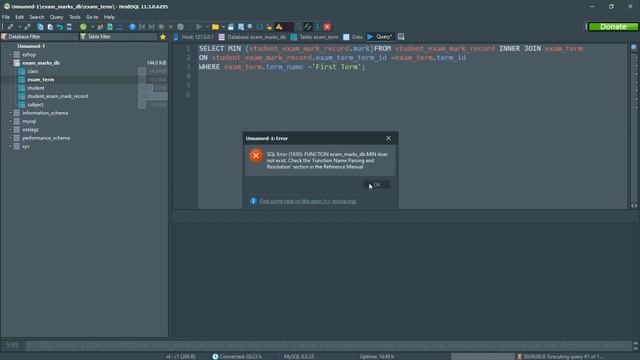Screen dimensions: 640x360
Task: Click into the Table filter field
Action: click(x=118, y=37)
